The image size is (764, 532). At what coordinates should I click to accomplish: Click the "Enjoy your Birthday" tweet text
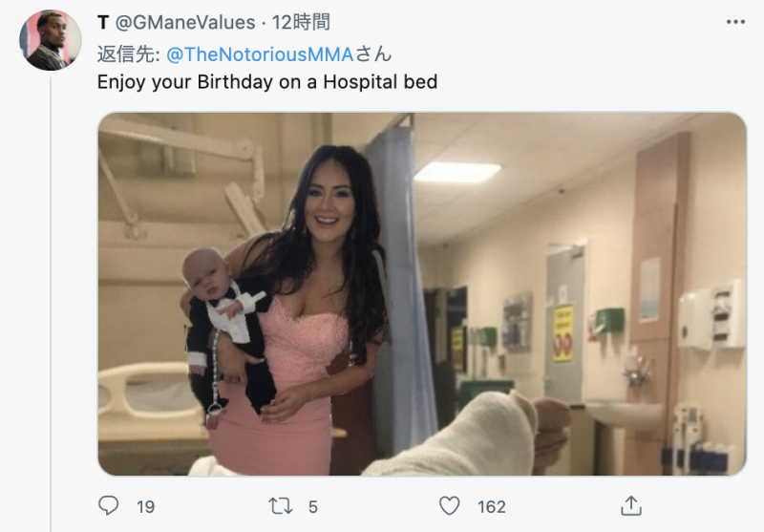click(x=267, y=82)
